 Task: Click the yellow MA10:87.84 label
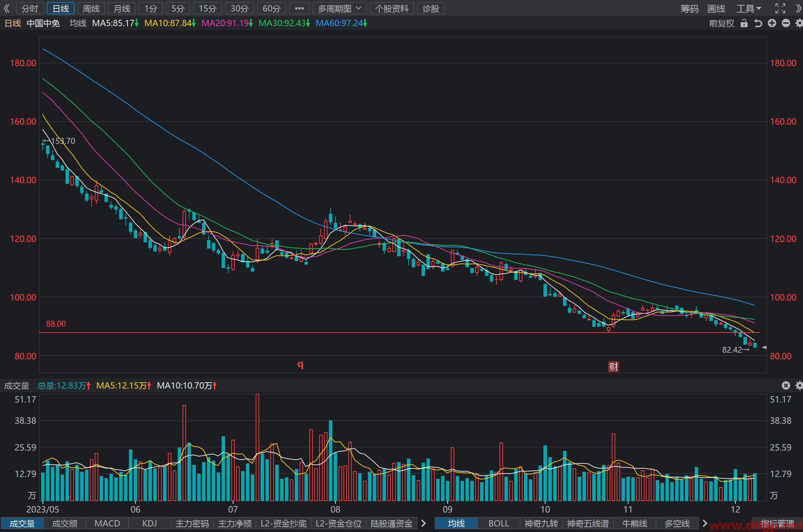pos(170,23)
